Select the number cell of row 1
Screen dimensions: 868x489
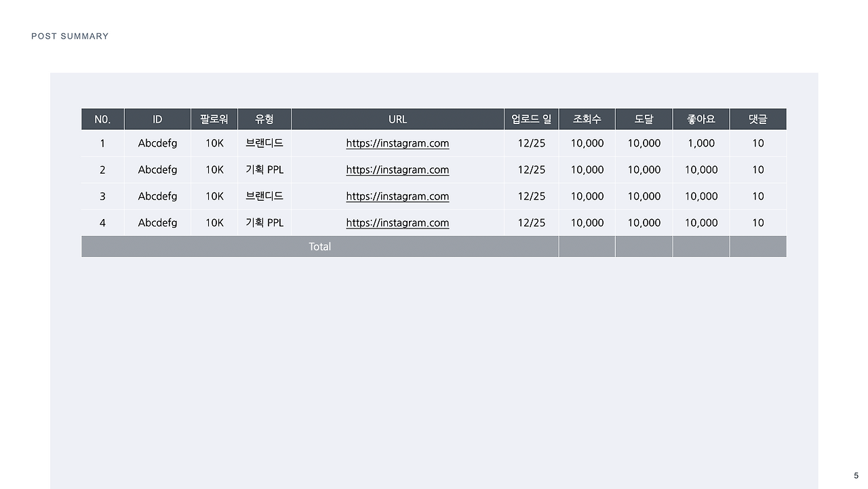102,143
